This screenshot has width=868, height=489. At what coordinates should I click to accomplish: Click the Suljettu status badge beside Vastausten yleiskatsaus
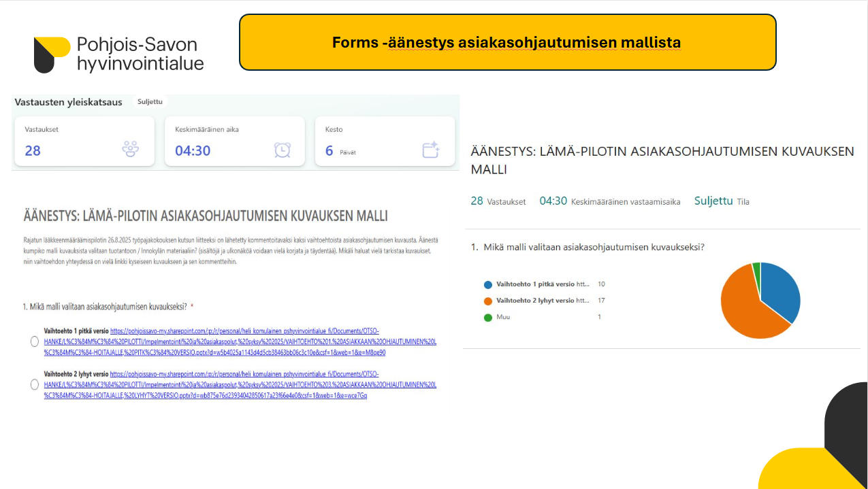coord(150,102)
